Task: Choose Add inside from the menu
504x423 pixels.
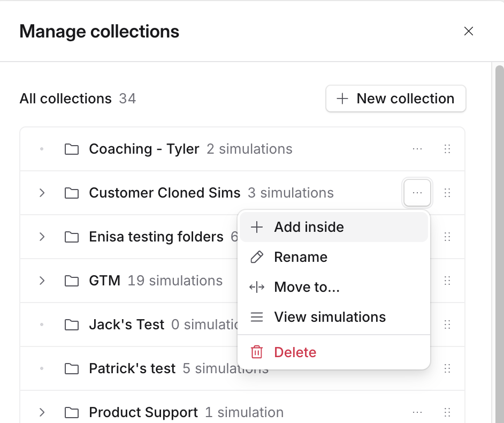Action: (x=334, y=227)
